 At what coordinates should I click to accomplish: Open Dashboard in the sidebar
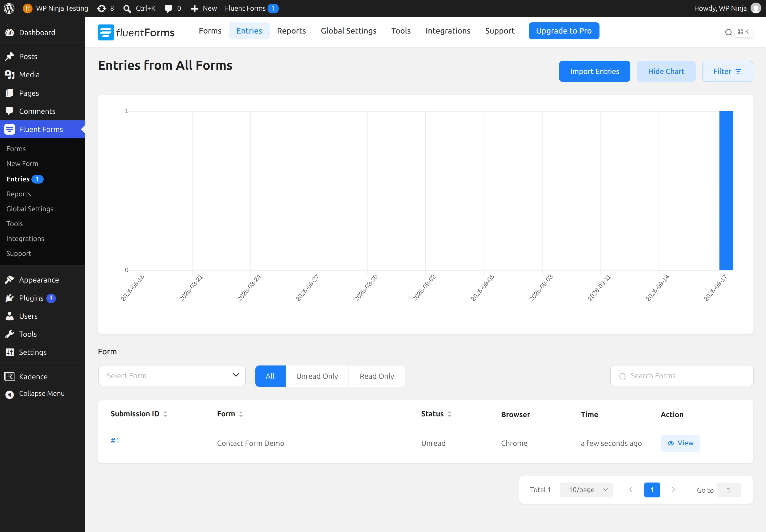pyautogui.click(x=43, y=32)
